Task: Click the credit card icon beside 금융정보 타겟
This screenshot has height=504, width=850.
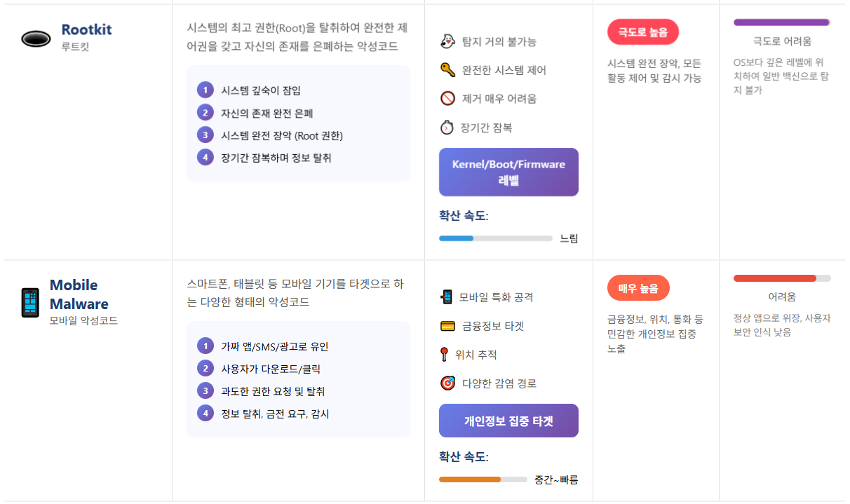Action: click(447, 326)
